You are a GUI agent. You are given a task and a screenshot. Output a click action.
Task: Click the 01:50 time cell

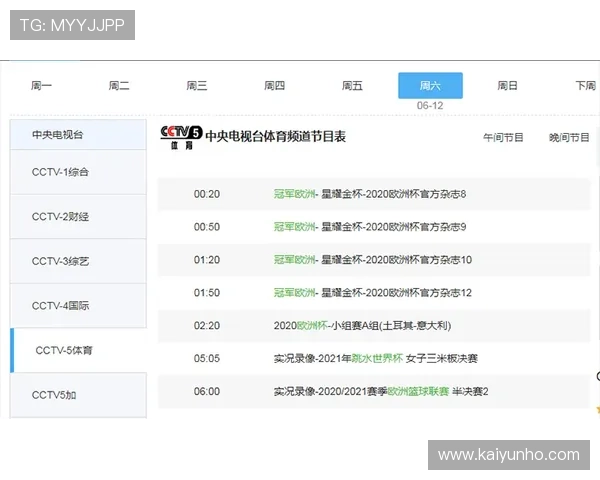coord(207,293)
